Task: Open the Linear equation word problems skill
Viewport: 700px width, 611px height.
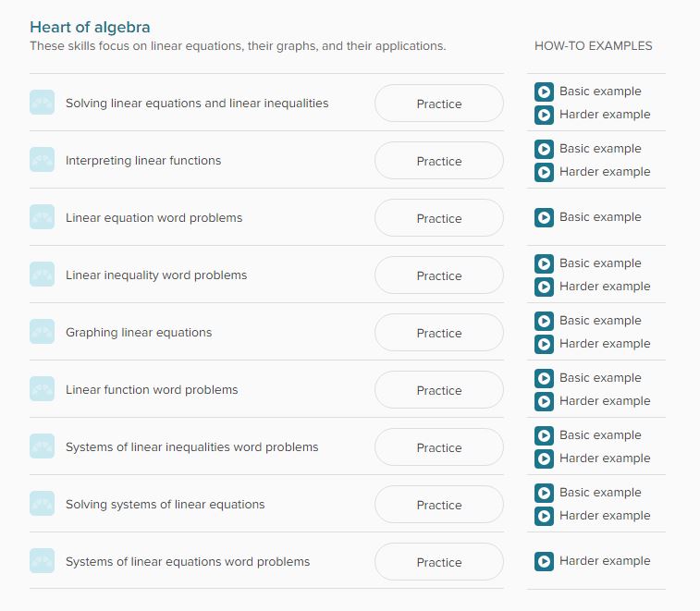Action: coord(154,218)
